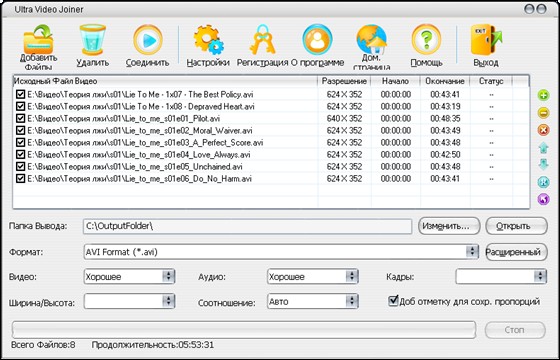Click the Добавить Файлы folder icon
560x360 pixels.
(x=38, y=39)
